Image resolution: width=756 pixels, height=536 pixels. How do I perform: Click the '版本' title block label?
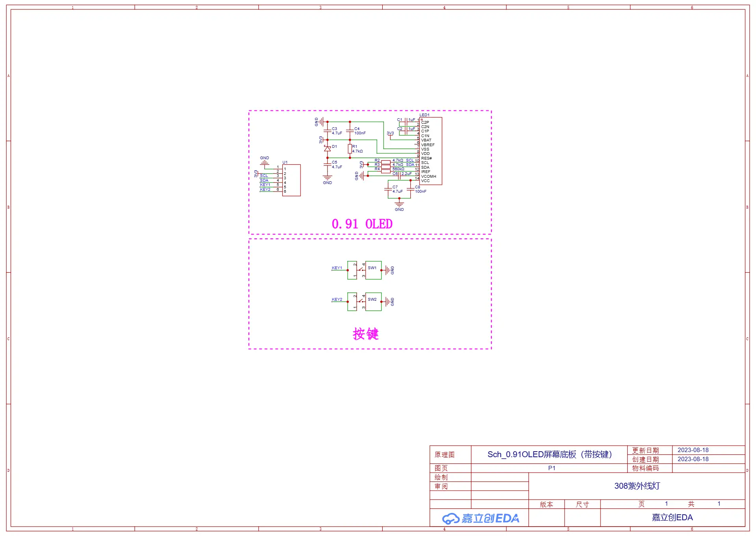547,504
